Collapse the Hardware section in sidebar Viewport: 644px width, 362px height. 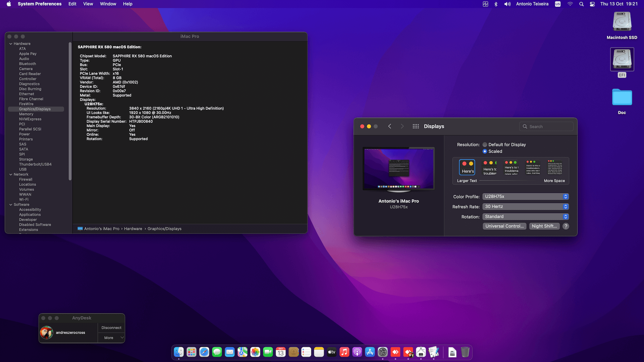11,44
